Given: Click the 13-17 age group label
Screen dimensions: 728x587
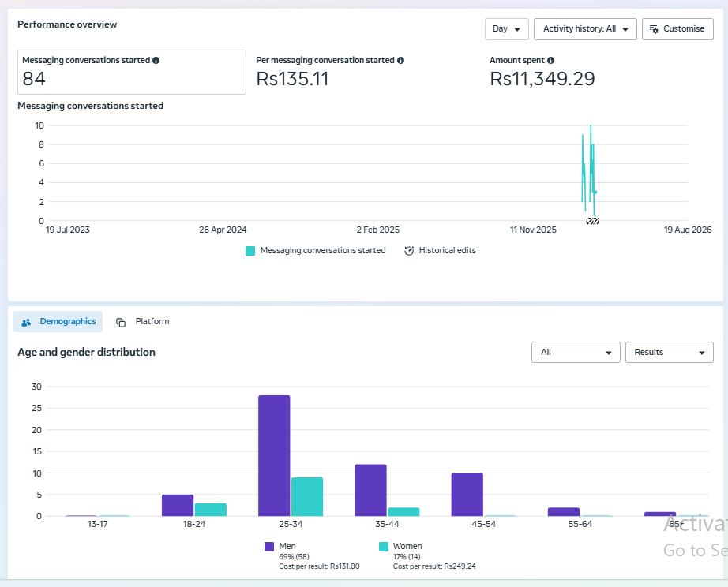Looking at the screenshot, I should (97, 524).
